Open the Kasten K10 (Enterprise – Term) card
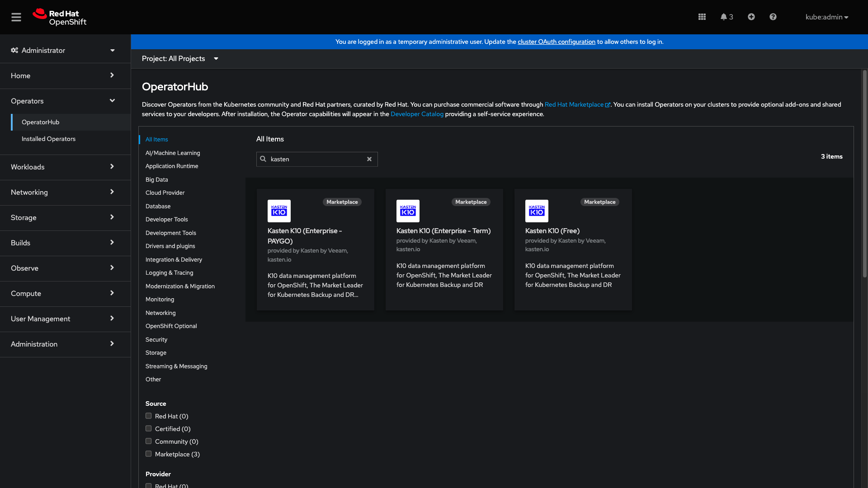This screenshot has width=868, height=488. tap(443, 231)
